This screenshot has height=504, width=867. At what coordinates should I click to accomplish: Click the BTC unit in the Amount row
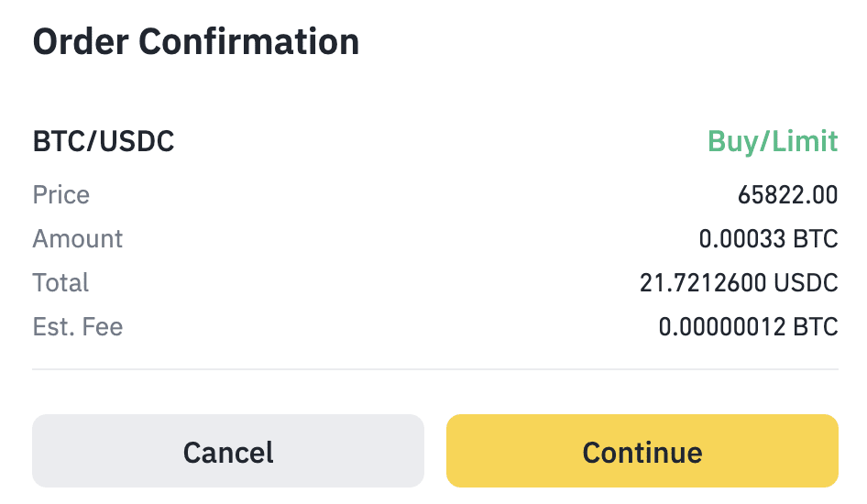point(818,239)
